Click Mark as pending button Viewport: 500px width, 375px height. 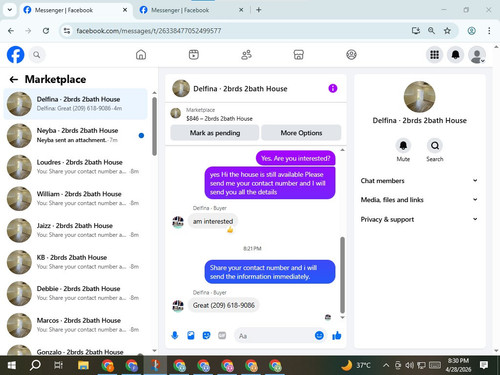click(x=215, y=133)
